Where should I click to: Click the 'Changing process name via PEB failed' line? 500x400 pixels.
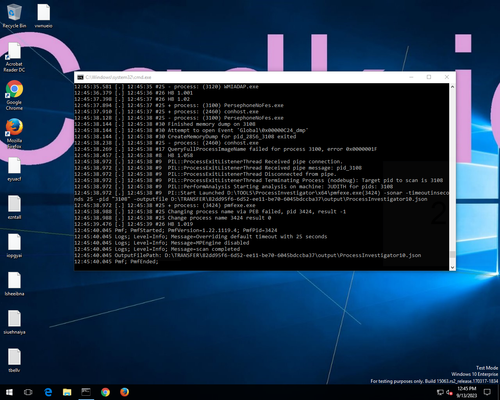click(210, 212)
